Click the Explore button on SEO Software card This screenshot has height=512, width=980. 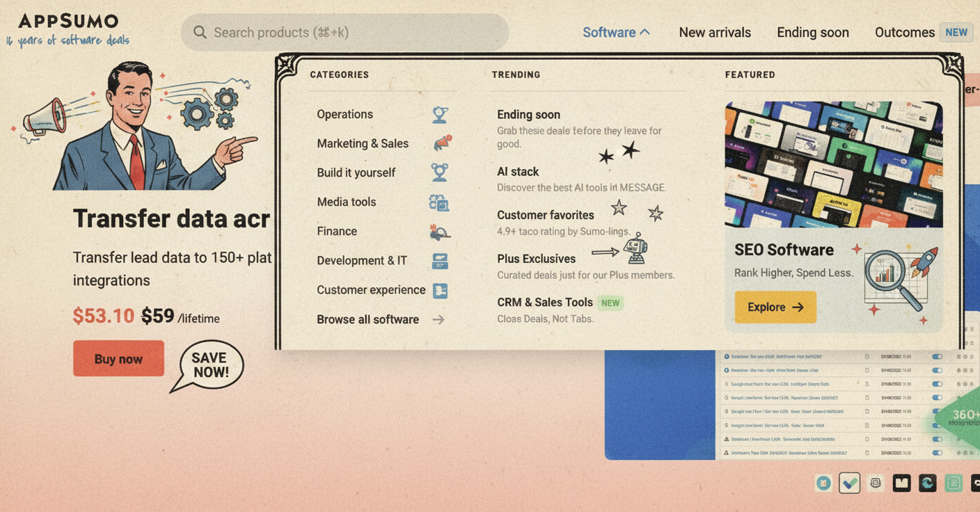click(x=775, y=307)
